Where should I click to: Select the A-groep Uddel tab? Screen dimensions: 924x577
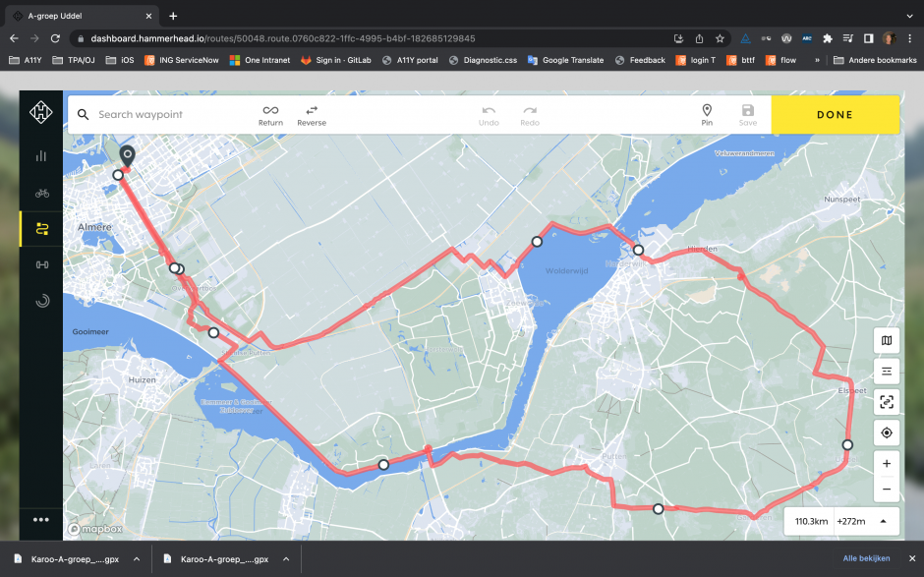[82, 16]
